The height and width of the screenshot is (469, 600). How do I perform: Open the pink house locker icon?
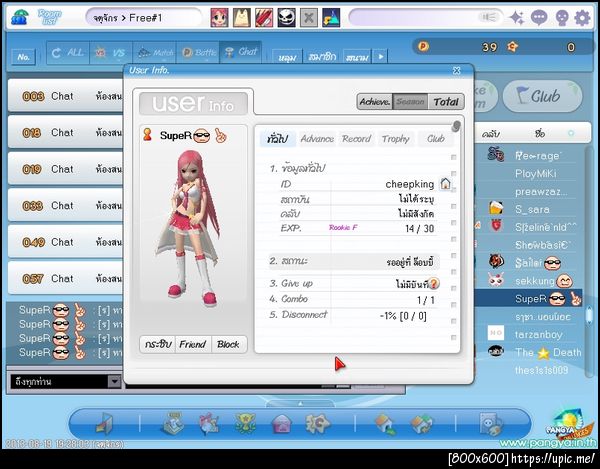[281, 424]
